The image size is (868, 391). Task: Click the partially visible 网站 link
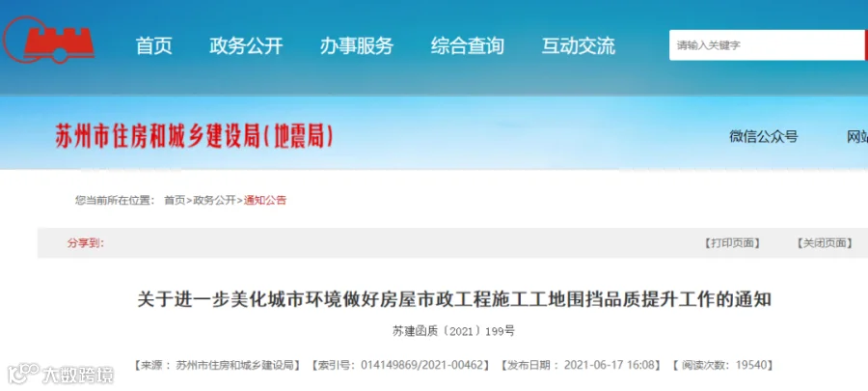pyautogui.click(x=857, y=137)
